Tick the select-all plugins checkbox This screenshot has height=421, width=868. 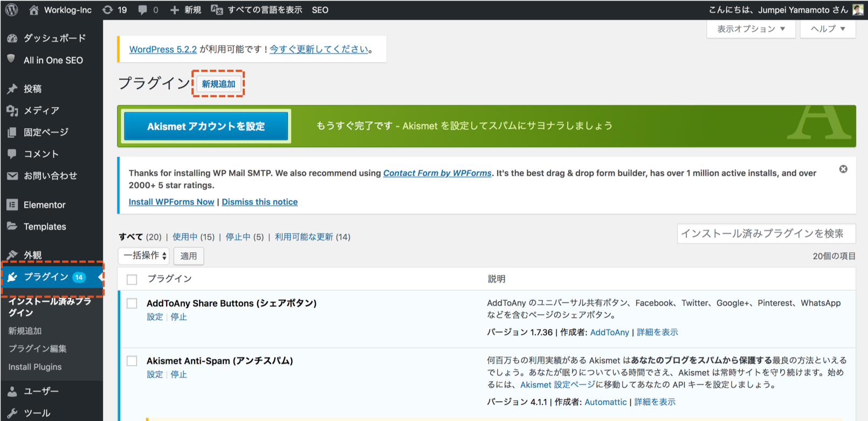(132, 279)
